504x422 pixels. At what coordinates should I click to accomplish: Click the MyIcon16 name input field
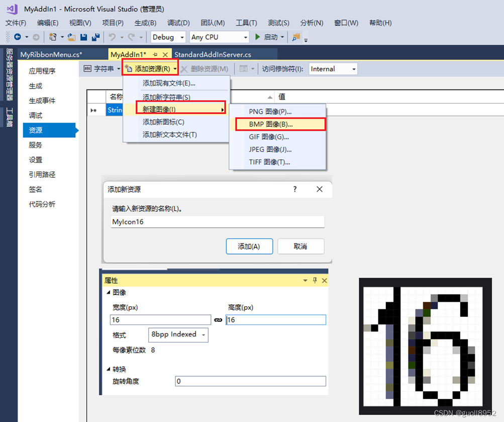click(x=217, y=221)
